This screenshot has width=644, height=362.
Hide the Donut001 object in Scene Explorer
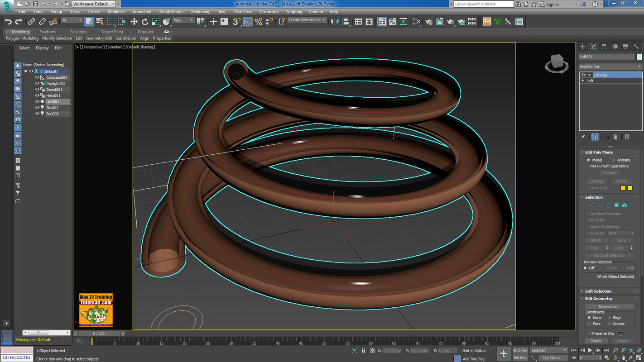[37, 89]
